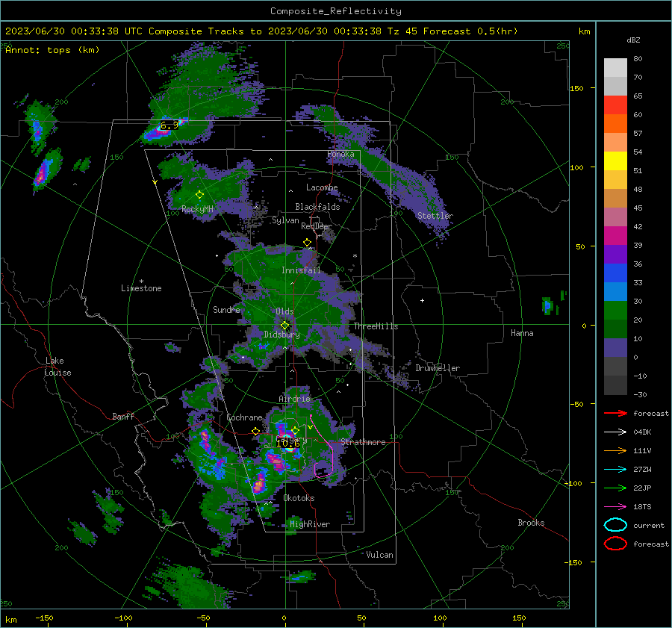Click the storm top label 10.6 over Calgary
Screen dimensions: 672x628
click(287, 444)
